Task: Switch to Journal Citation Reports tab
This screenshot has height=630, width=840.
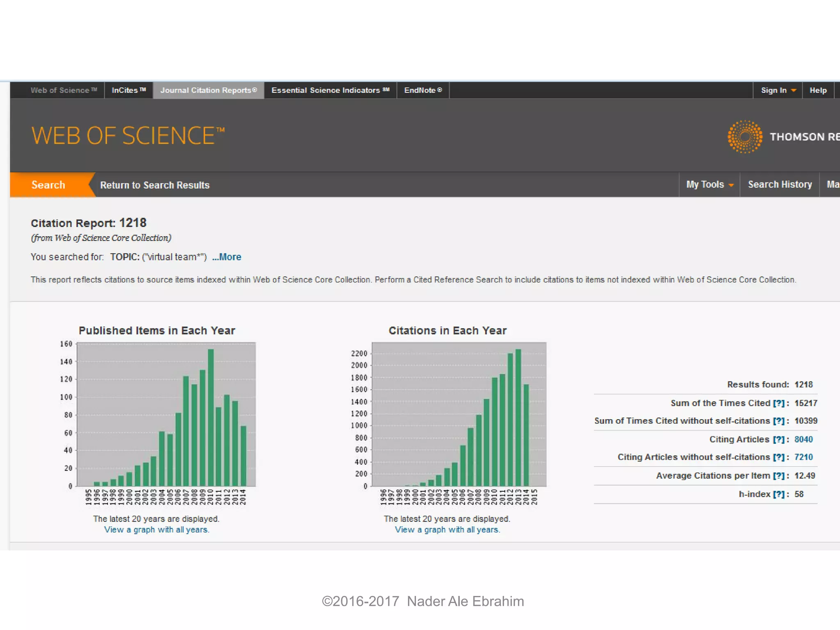Action: (208, 90)
